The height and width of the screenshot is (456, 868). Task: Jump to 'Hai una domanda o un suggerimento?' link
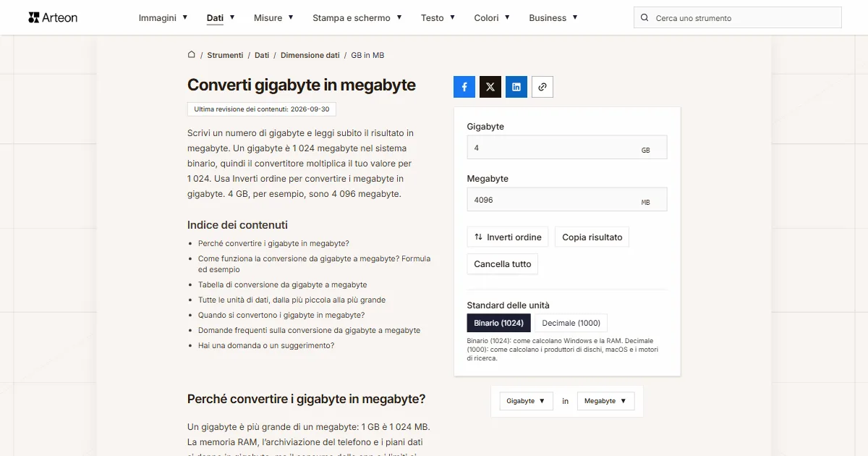(266, 346)
